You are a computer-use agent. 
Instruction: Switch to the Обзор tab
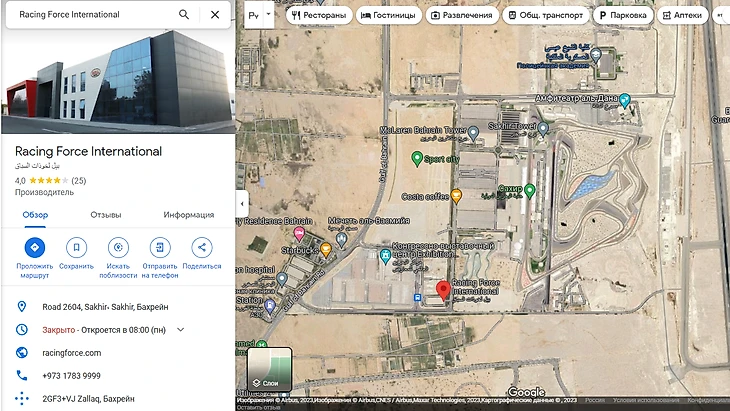point(35,215)
